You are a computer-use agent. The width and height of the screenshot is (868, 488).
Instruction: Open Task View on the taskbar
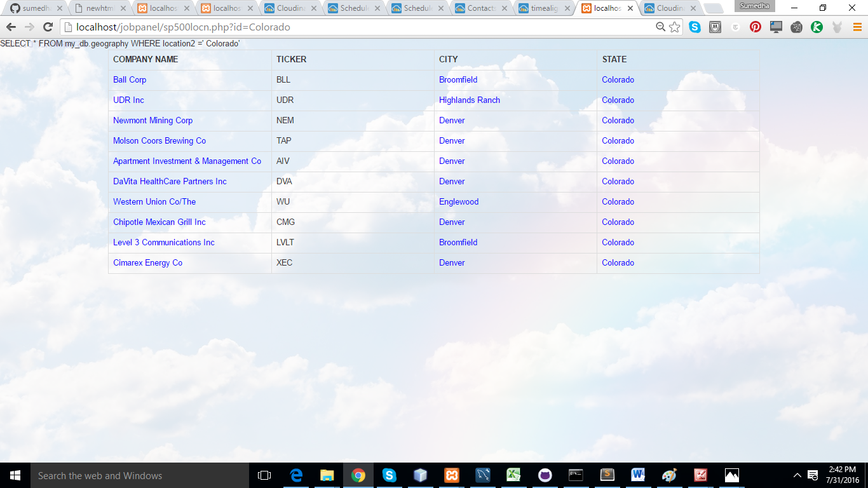264,475
